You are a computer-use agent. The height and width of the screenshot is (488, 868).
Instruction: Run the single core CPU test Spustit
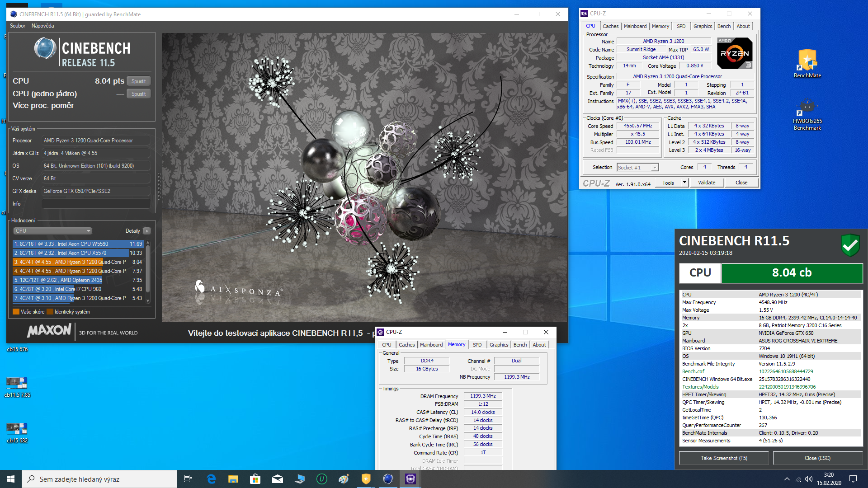pos(138,94)
